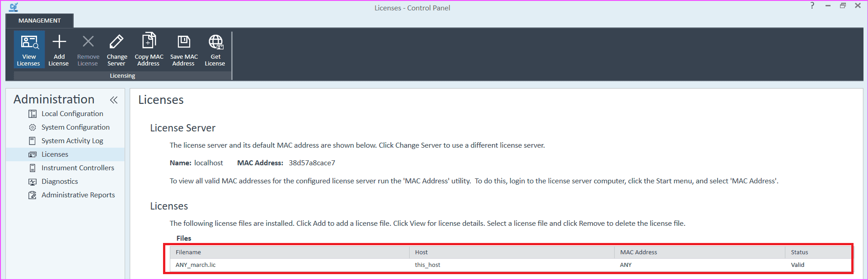
Task: Click Get License globe icon
Action: (x=215, y=42)
